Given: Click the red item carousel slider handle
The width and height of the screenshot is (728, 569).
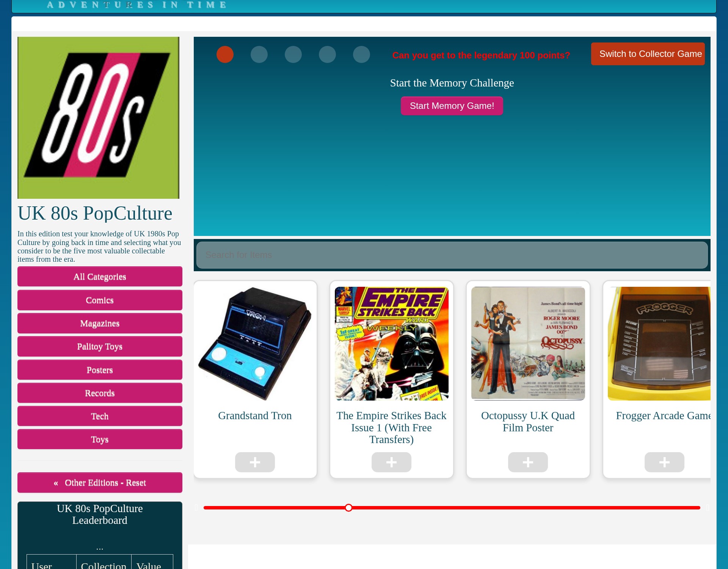Looking at the screenshot, I should (348, 508).
